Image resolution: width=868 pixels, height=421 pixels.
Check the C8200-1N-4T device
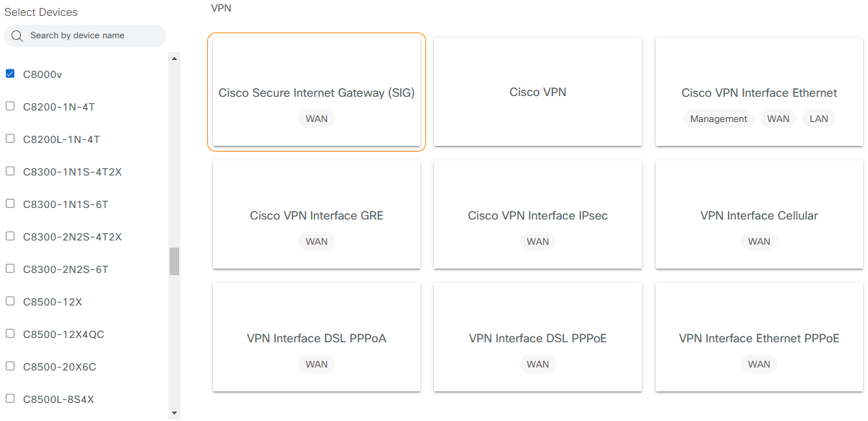pyautogui.click(x=10, y=106)
